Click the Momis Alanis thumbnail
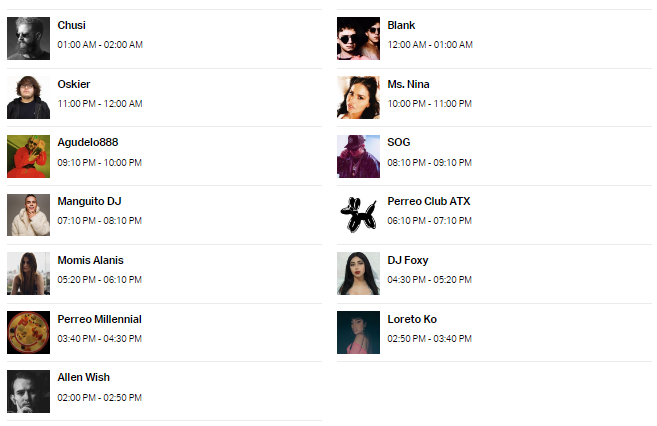The height and width of the screenshot is (426, 657). 28,274
